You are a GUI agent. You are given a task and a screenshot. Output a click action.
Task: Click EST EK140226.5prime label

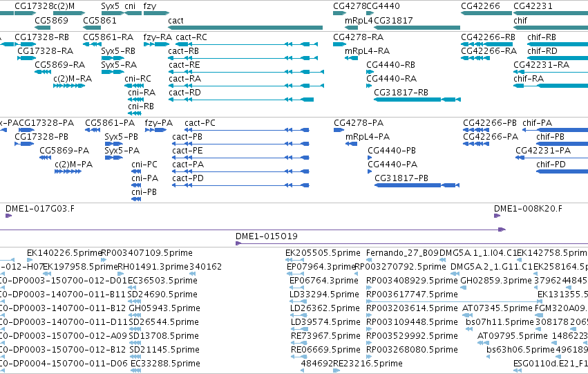[x=64, y=253]
